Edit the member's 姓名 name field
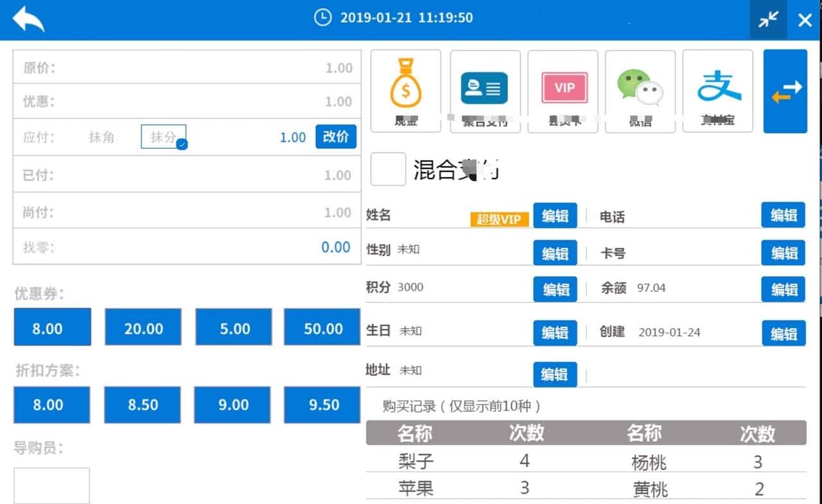This screenshot has height=504, width=822. click(555, 216)
